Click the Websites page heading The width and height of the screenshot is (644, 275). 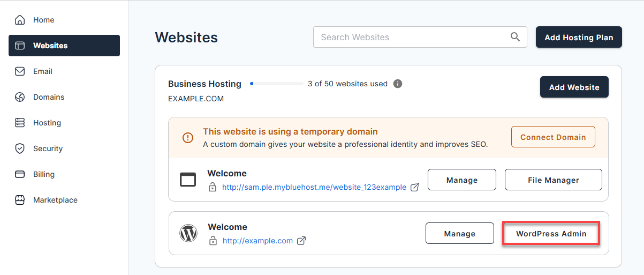[186, 38]
